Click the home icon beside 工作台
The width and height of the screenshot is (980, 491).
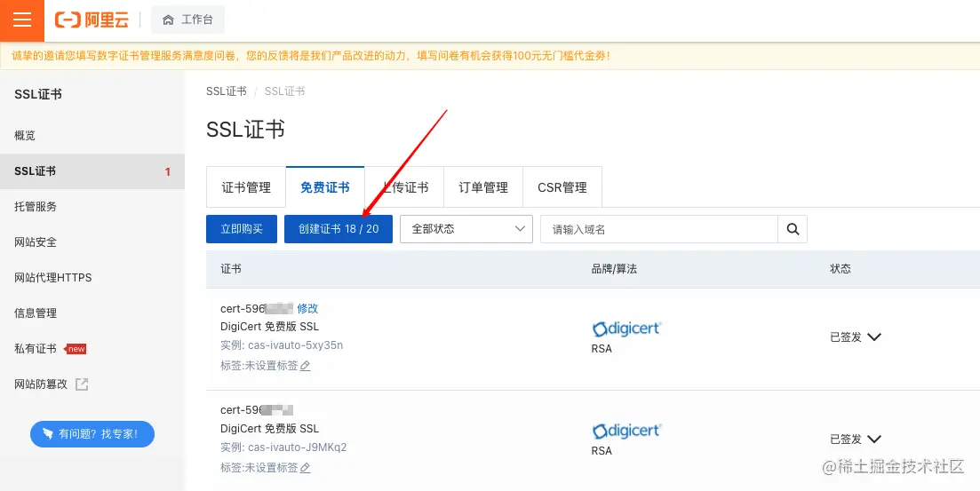tap(168, 20)
